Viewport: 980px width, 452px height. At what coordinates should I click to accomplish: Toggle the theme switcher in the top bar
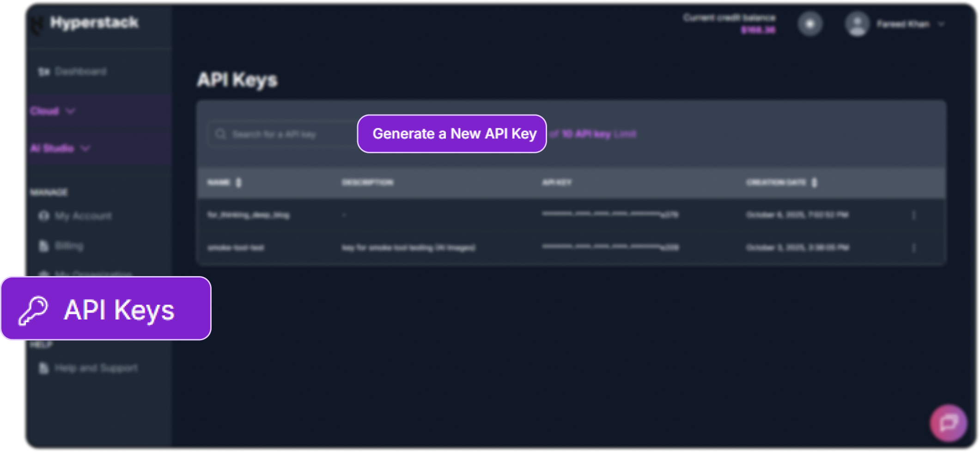[810, 24]
